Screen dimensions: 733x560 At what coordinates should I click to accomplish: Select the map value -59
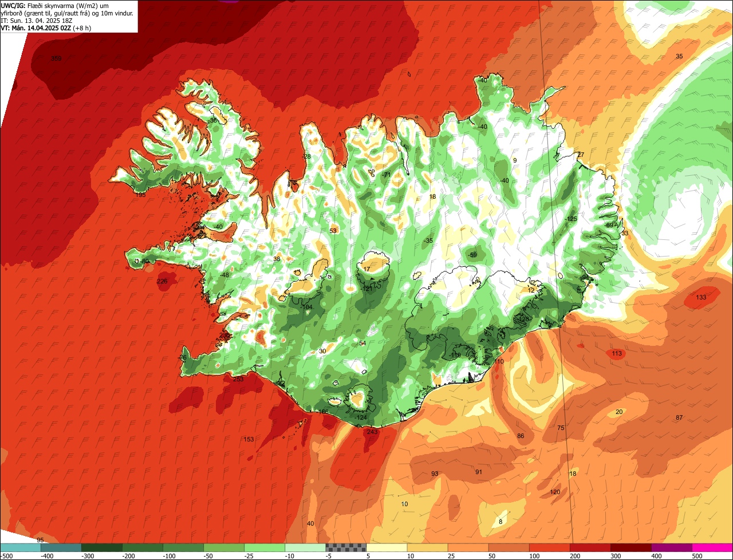[x=472, y=255]
